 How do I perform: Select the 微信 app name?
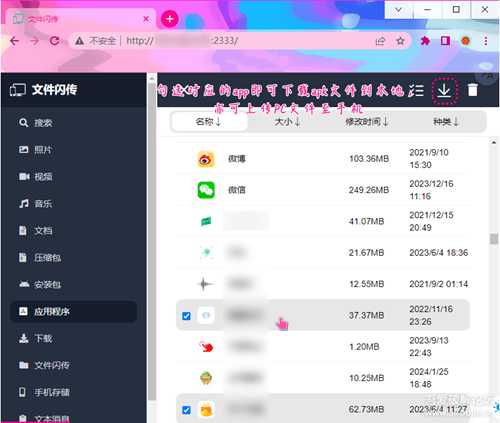pos(237,190)
